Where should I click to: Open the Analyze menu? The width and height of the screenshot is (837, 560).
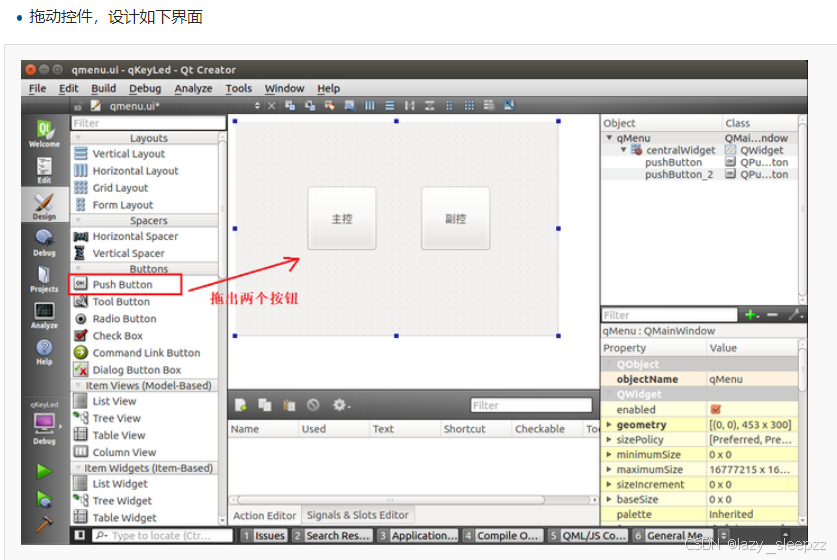(193, 89)
